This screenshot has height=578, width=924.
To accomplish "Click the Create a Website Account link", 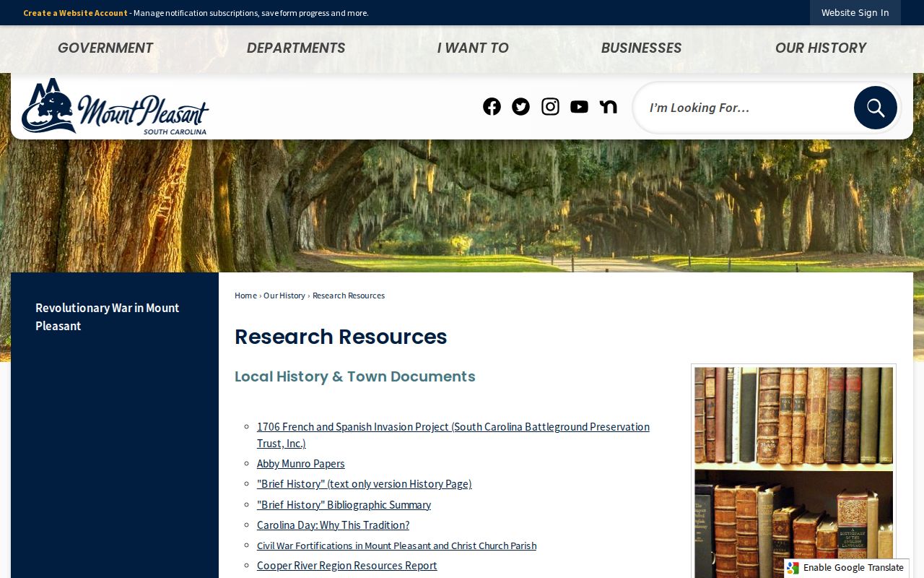I will [x=75, y=13].
